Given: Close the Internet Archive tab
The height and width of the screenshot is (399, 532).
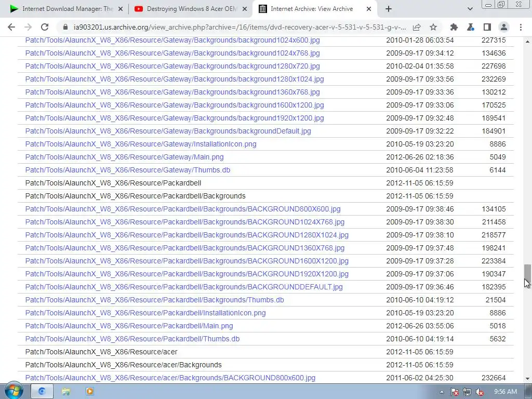Looking at the screenshot, I should [369, 9].
